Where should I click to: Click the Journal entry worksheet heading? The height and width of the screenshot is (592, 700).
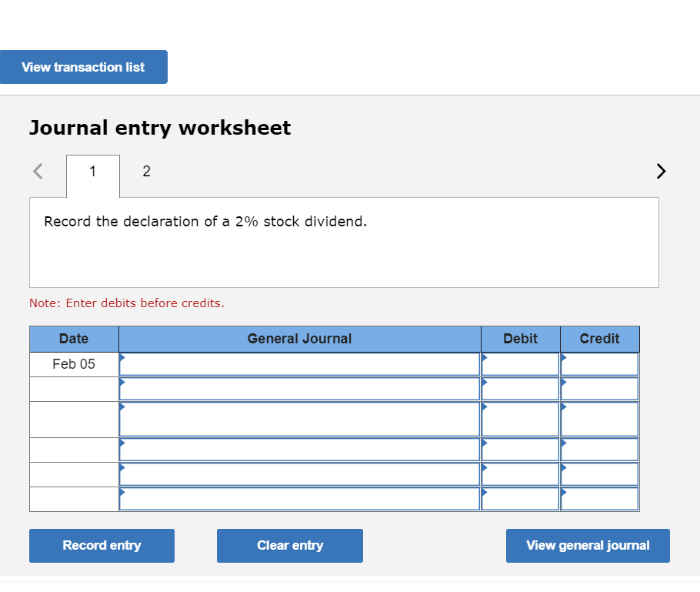point(160,128)
